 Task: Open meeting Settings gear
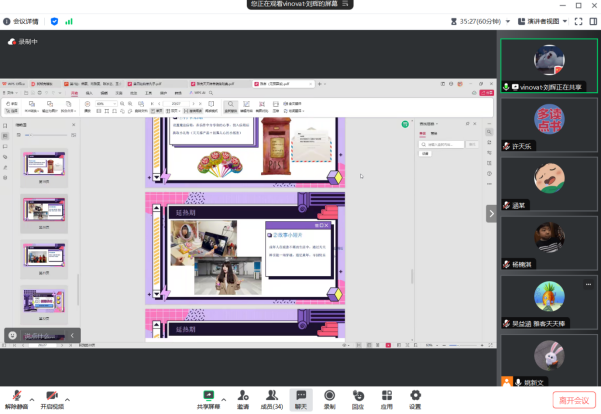tap(415, 396)
